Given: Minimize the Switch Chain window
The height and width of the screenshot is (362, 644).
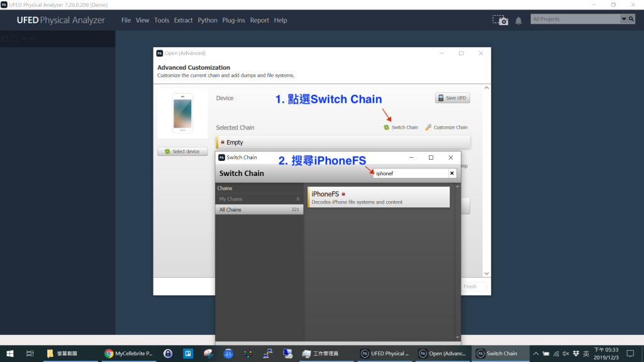Looking at the screenshot, I should [411, 157].
